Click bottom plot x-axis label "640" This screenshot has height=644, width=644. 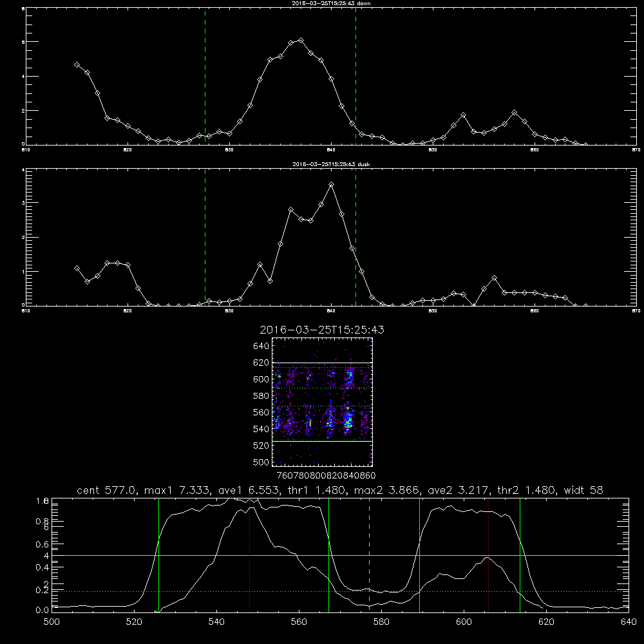point(629,621)
